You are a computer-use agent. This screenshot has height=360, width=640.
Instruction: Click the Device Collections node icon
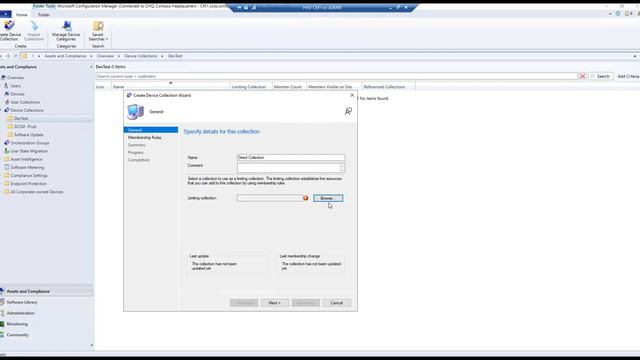pos(7,110)
